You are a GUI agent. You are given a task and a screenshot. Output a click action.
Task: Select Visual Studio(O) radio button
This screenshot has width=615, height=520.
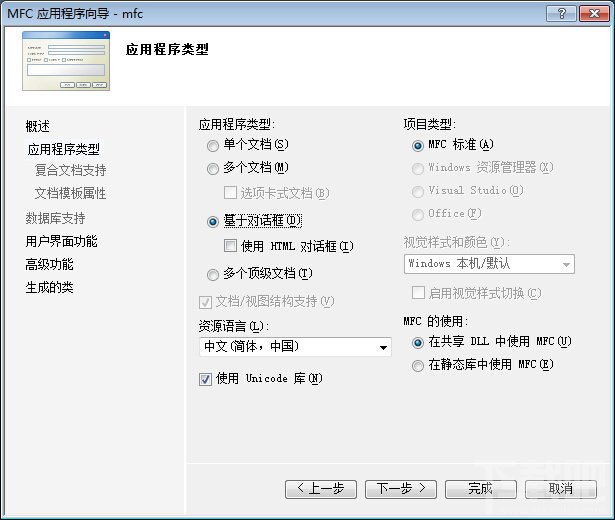click(x=418, y=191)
